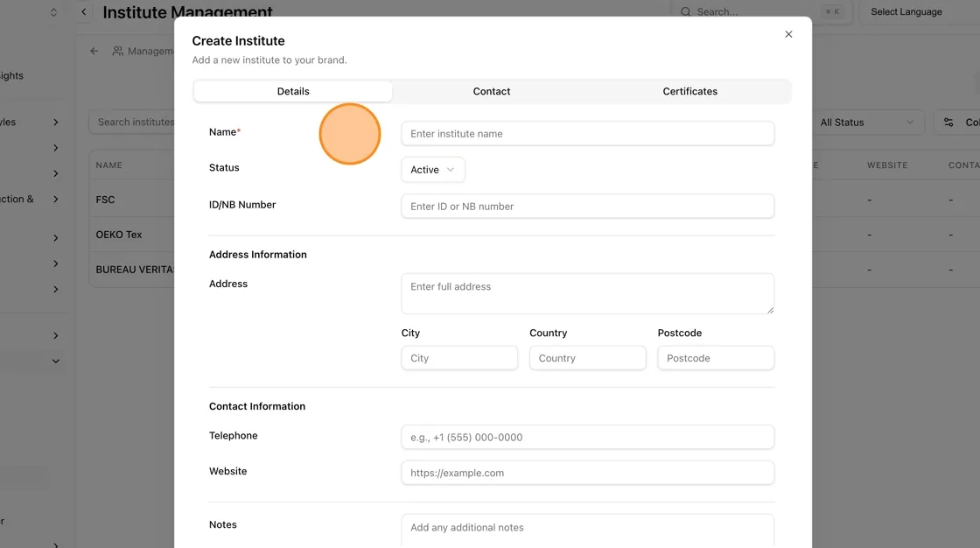Select the FSC institute row

coord(132,200)
